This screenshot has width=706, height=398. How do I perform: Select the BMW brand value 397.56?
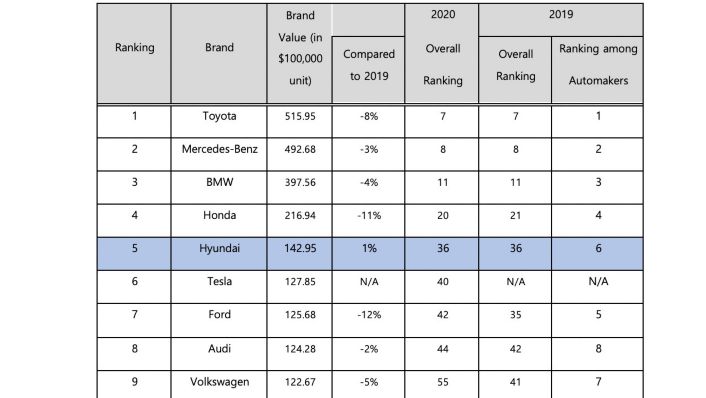[300, 183]
